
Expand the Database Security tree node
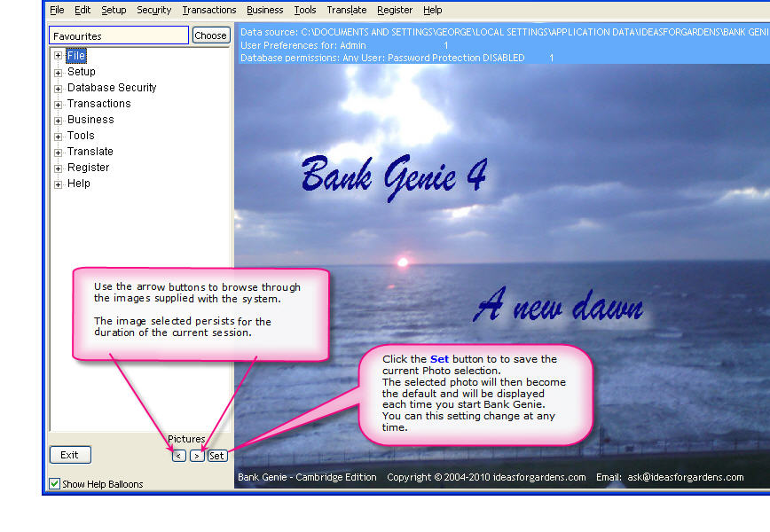58,89
